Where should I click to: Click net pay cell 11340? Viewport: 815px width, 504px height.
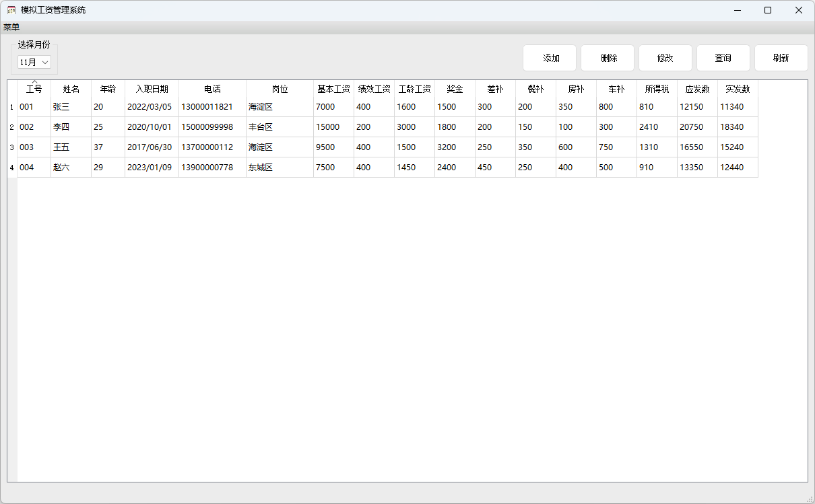click(738, 107)
